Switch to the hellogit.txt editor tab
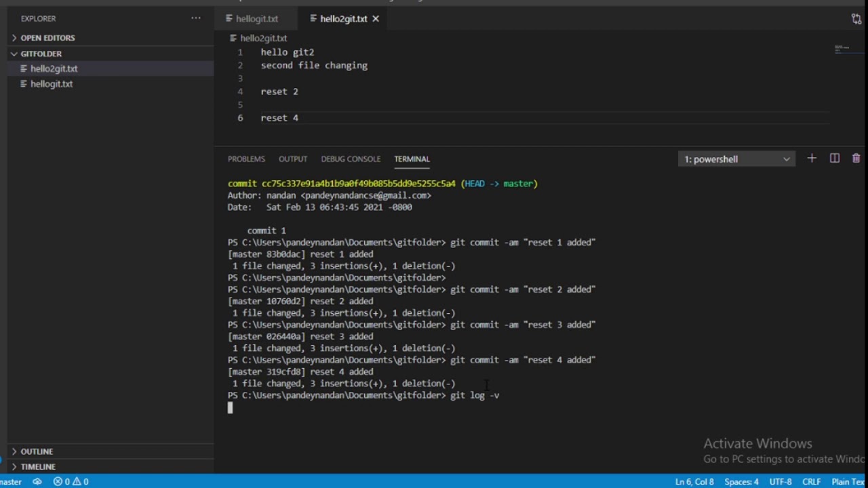Screen dimensions: 868x488 click(257, 19)
